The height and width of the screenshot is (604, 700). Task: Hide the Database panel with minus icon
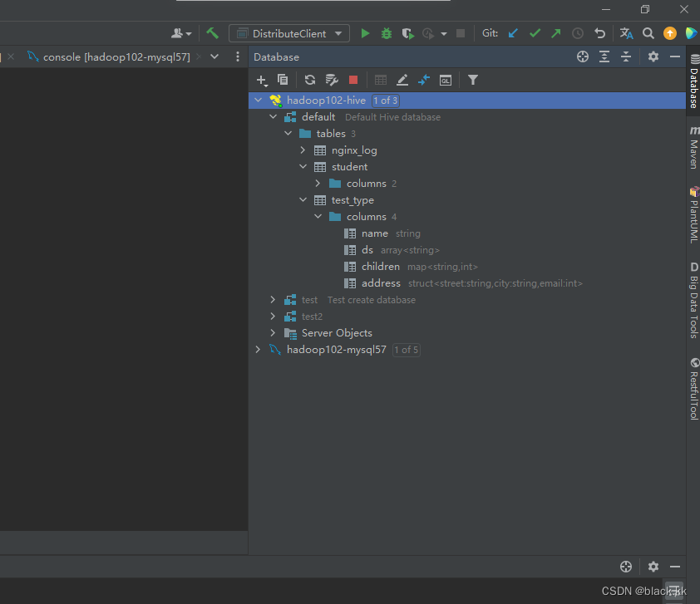[675, 56]
